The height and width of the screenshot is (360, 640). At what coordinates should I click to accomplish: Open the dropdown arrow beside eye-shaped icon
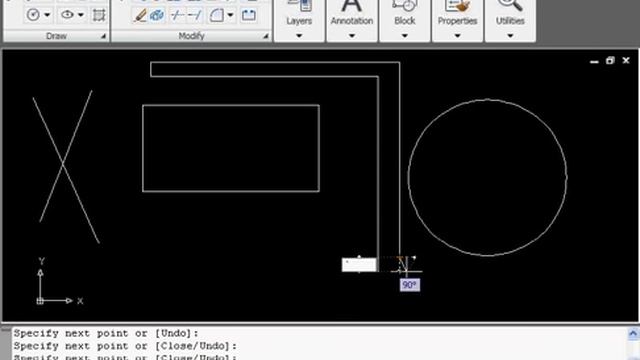(x=81, y=16)
